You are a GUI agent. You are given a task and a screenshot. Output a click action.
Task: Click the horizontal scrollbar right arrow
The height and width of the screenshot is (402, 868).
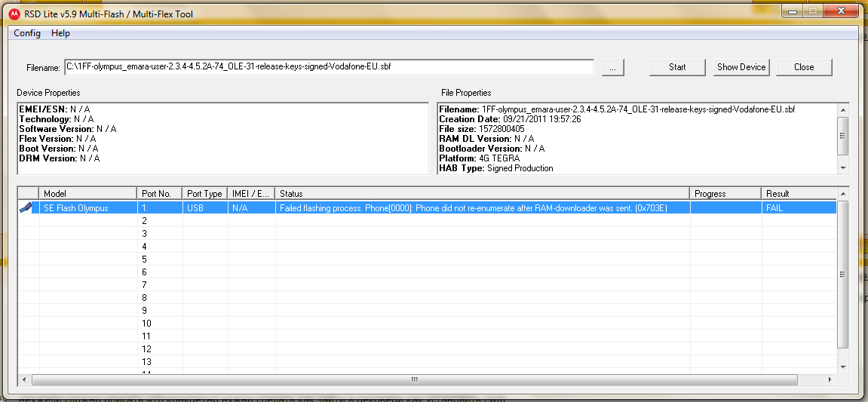click(830, 379)
